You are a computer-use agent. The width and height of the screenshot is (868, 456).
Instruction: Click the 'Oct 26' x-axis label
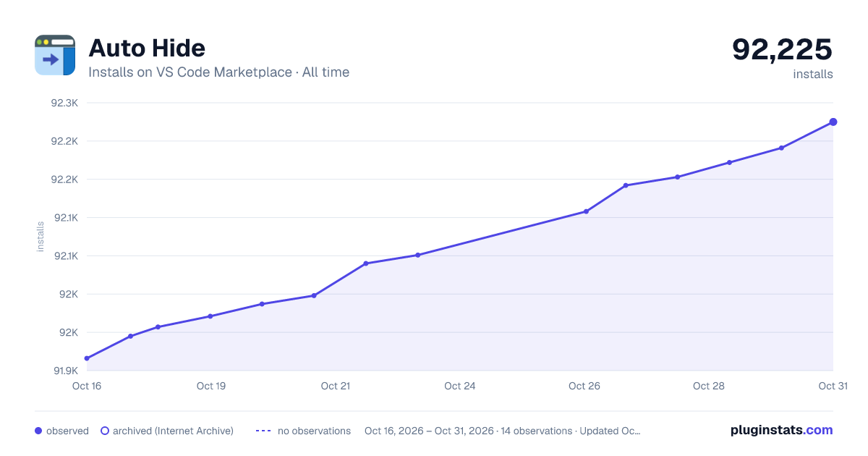[x=584, y=386]
